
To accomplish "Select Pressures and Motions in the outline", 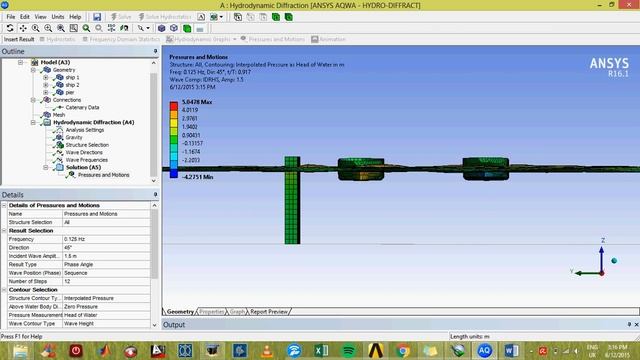I will [x=104, y=175].
